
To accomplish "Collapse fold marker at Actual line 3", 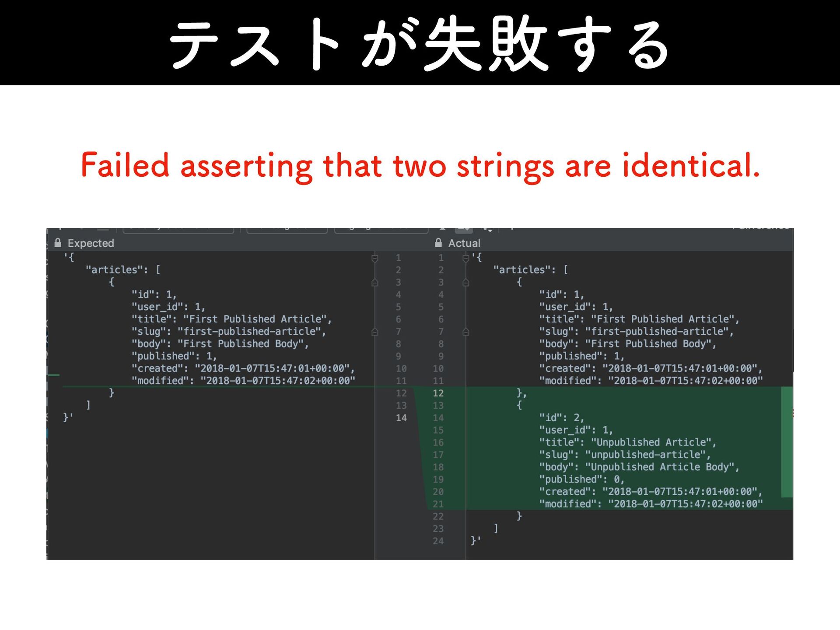I will click(x=466, y=283).
